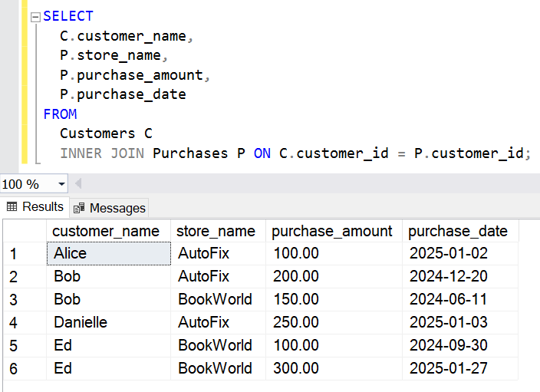Select the purchase_date column header
Screen dimensions: 540x392
click(458, 231)
